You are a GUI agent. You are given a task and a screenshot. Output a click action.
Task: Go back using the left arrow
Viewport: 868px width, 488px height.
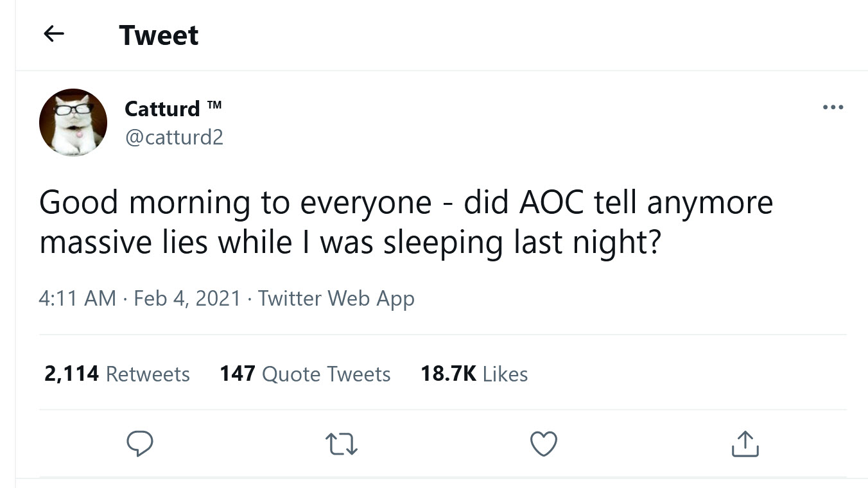click(54, 35)
